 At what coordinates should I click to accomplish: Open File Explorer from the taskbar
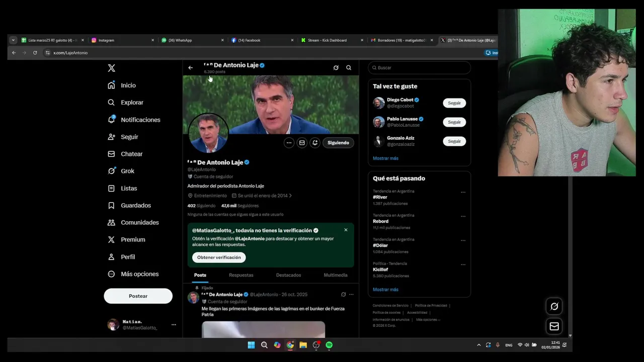303,345
